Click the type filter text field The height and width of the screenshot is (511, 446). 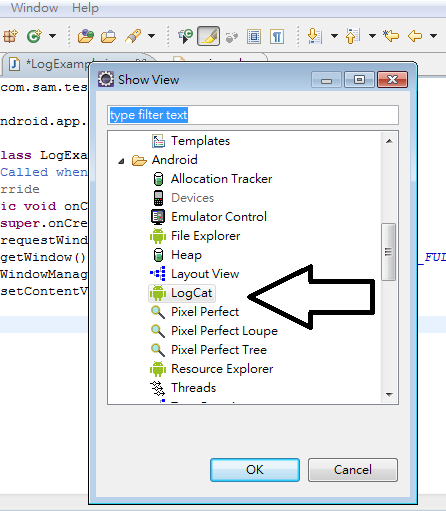(x=253, y=115)
